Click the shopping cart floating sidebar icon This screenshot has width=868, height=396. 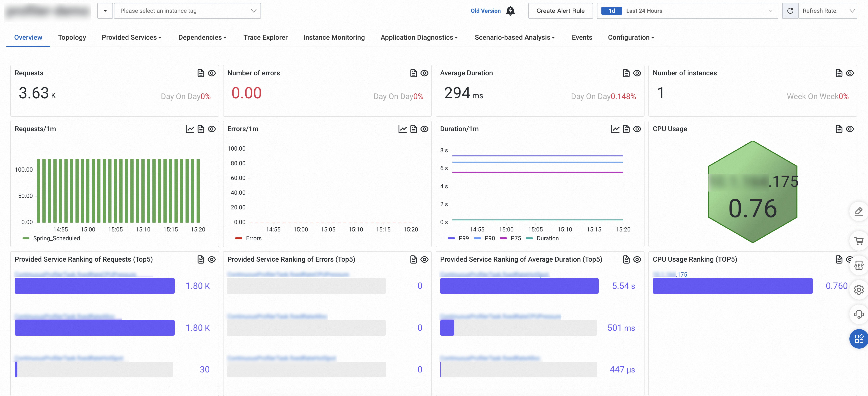859,241
